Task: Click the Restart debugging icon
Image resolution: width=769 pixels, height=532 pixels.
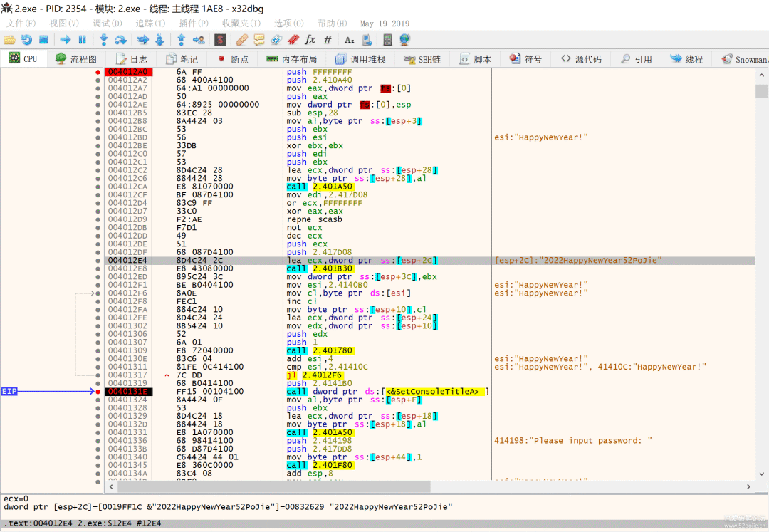Action: [26, 40]
